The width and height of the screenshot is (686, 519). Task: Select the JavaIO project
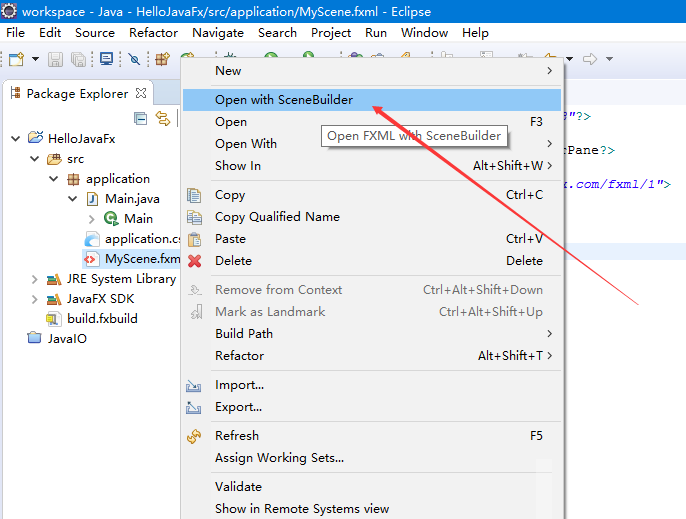pos(67,339)
